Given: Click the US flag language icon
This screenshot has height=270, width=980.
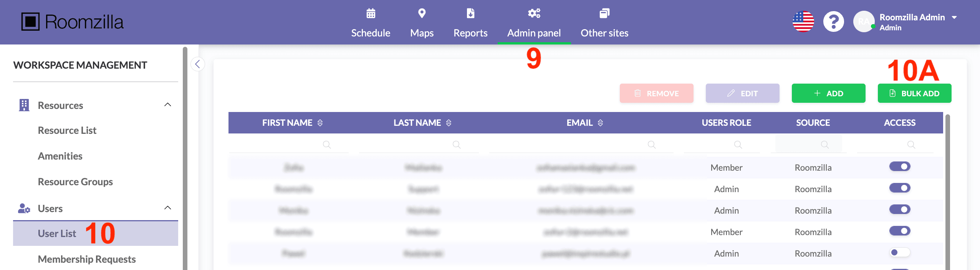Looking at the screenshot, I should point(803,21).
